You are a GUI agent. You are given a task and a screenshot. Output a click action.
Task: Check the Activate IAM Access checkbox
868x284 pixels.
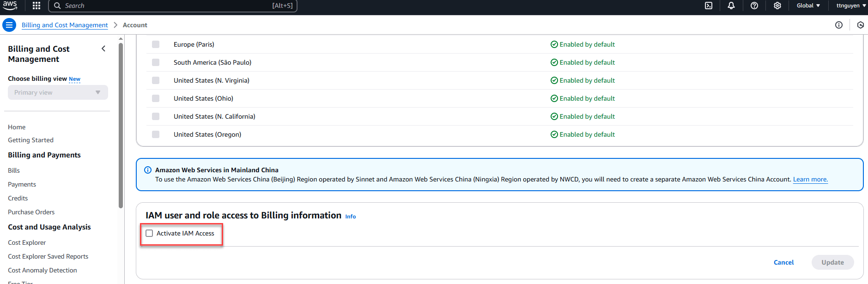click(x=149, y=233)
